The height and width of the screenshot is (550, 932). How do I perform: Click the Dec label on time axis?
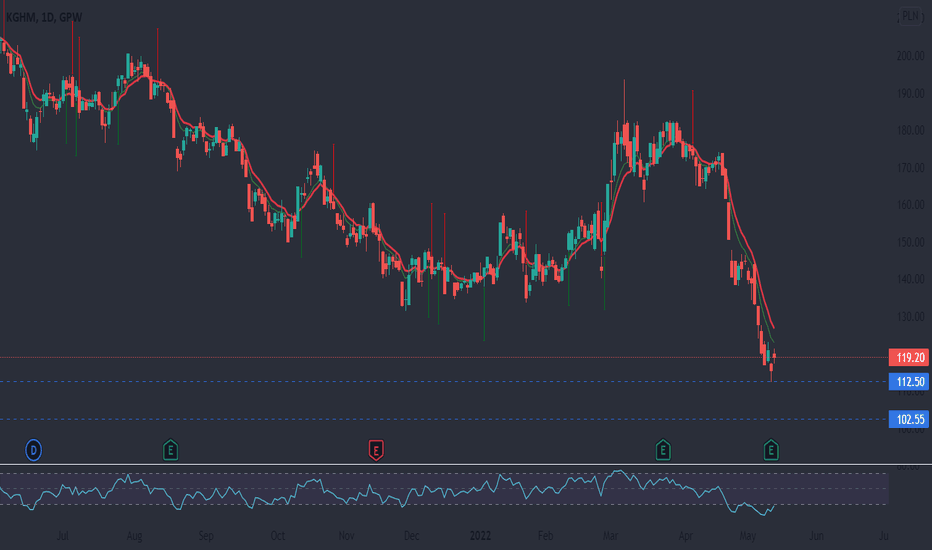pyautogui.click(x=412, y=536)
